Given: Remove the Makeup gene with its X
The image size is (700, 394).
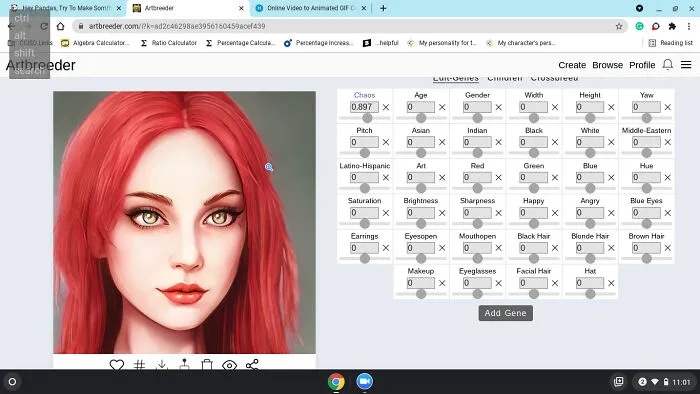Looking at the screenshot, I should tap(442, 283).
